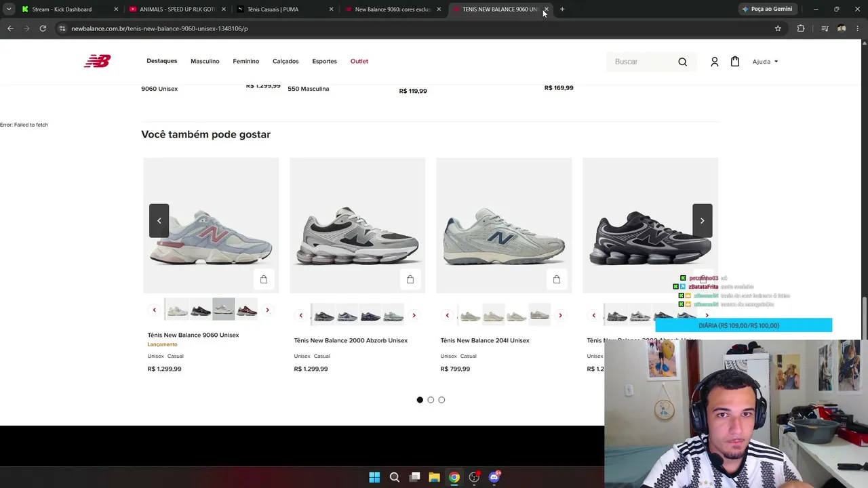
Task: Show previous colors for 9060 Unisex
Action: coord(154,310)
